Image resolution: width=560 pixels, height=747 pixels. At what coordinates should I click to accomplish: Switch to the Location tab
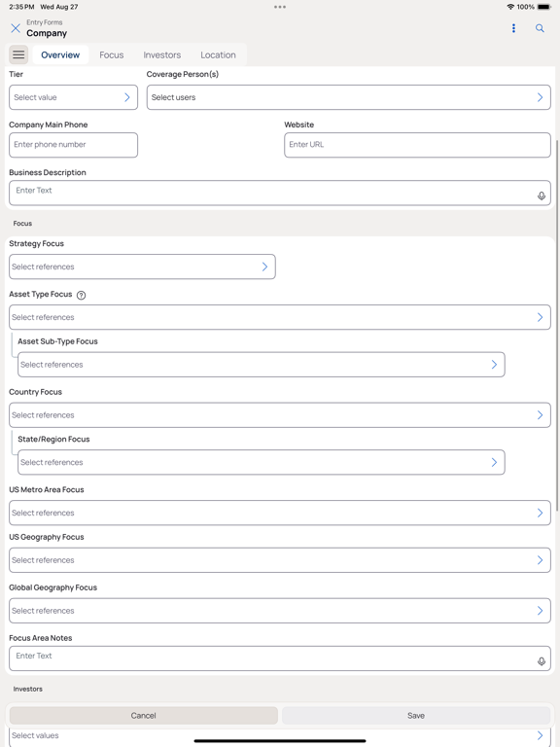click(218, 54)
